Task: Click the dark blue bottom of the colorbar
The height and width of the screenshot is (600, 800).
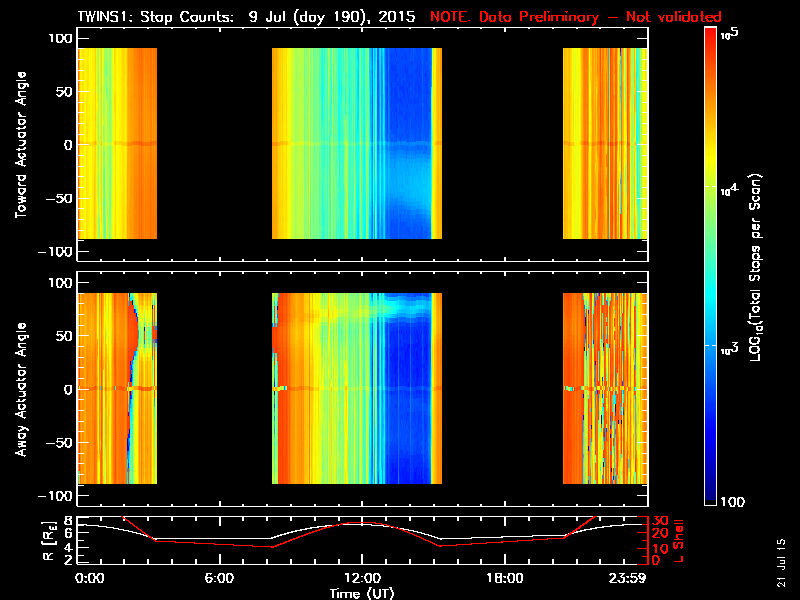Action: [x=711, y=495]
